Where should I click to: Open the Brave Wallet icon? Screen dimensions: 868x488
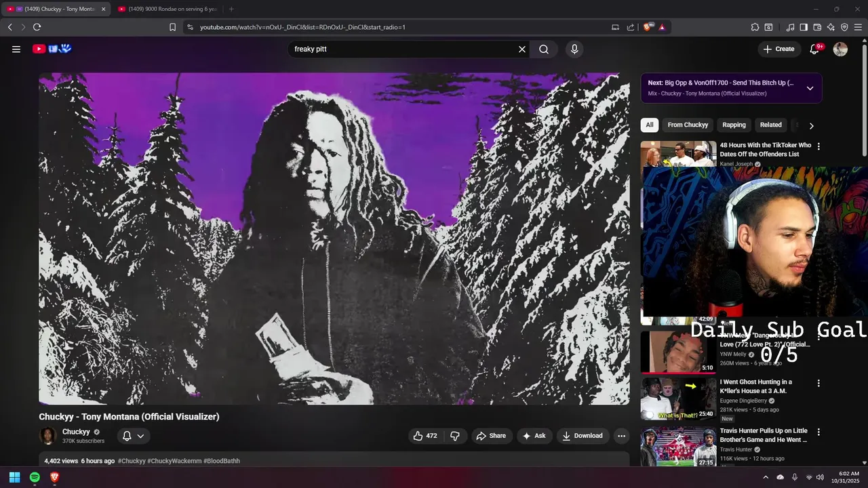(817, 27)
